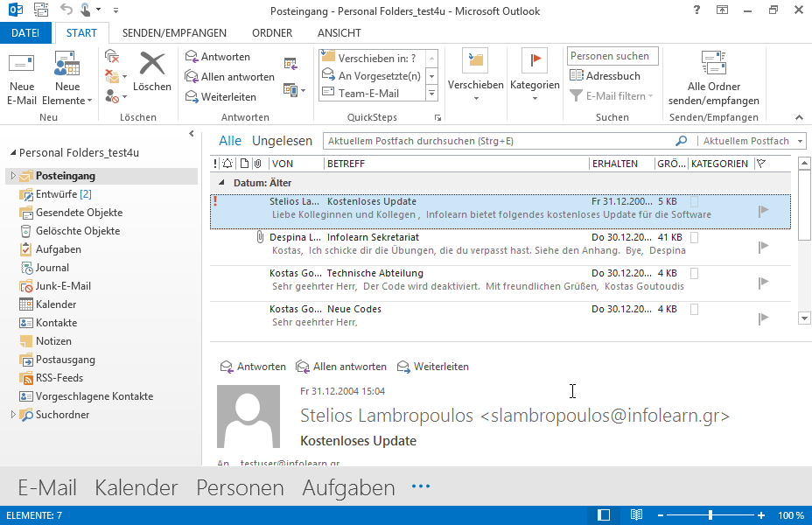Open the RSS-Feeds folder
812x525 pixels.
[x=52, y=378]
